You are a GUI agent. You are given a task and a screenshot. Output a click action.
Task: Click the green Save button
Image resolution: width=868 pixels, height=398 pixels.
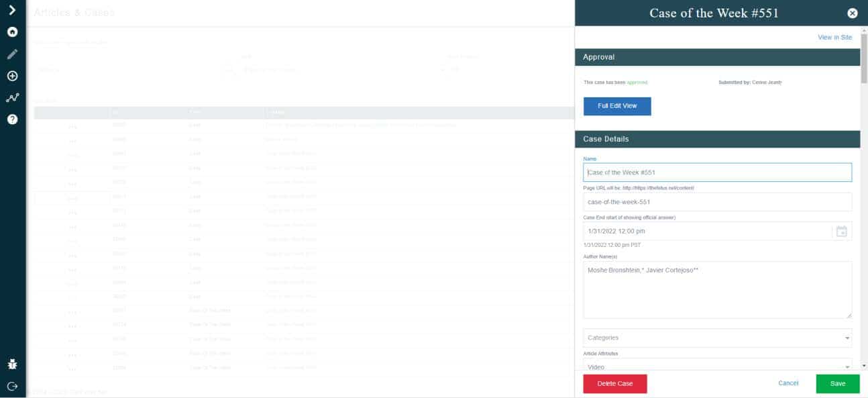(x=837, y=383)
